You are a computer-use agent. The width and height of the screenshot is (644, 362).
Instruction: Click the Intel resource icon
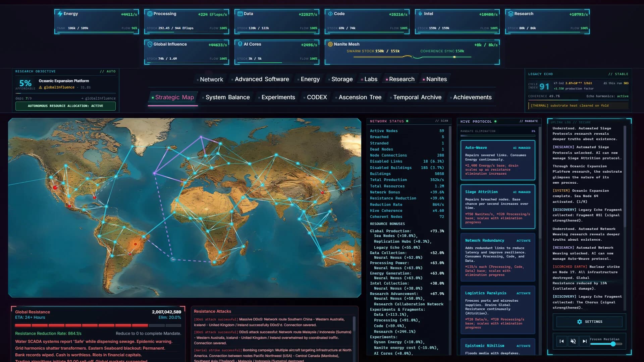[420, 14]
